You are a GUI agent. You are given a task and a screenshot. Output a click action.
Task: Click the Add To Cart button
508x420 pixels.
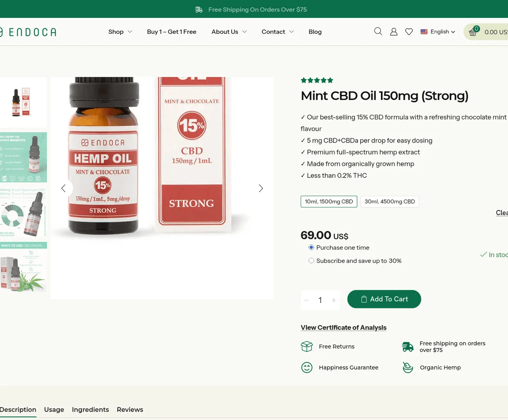384,299
